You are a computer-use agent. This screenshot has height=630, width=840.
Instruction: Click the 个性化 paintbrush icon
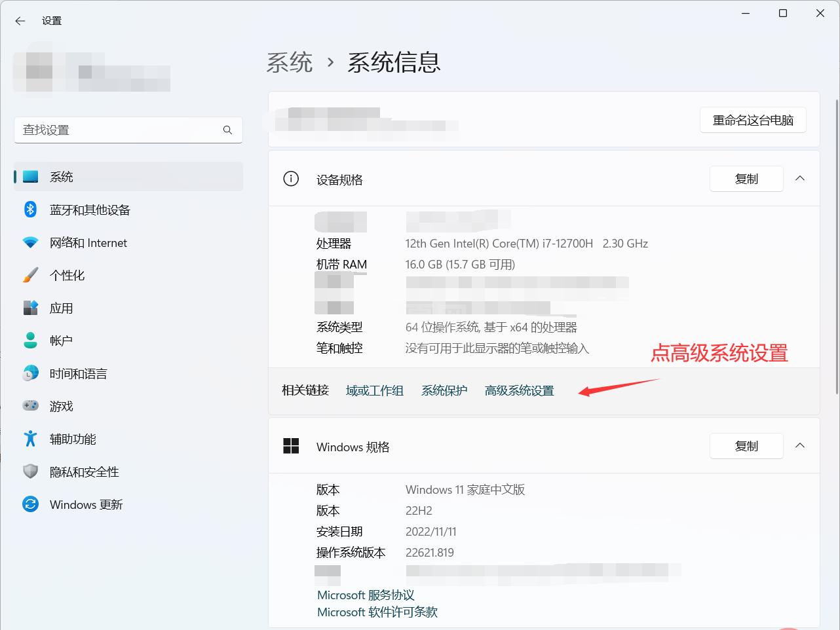(x=31, y=275)
